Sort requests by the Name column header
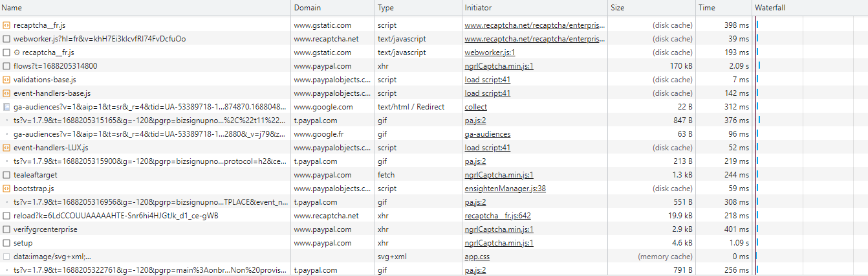868x276 pixels. pyautogui.click(x=12, y=8)
